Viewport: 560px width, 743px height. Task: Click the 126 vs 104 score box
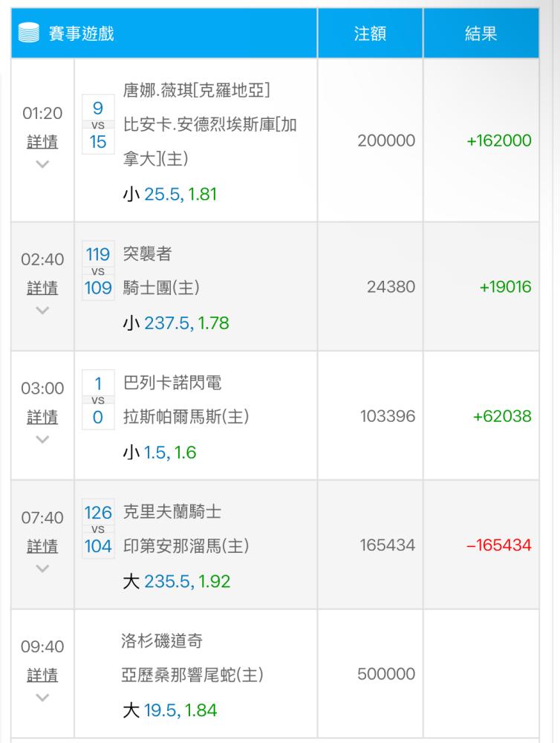click(x=98, y=530)
